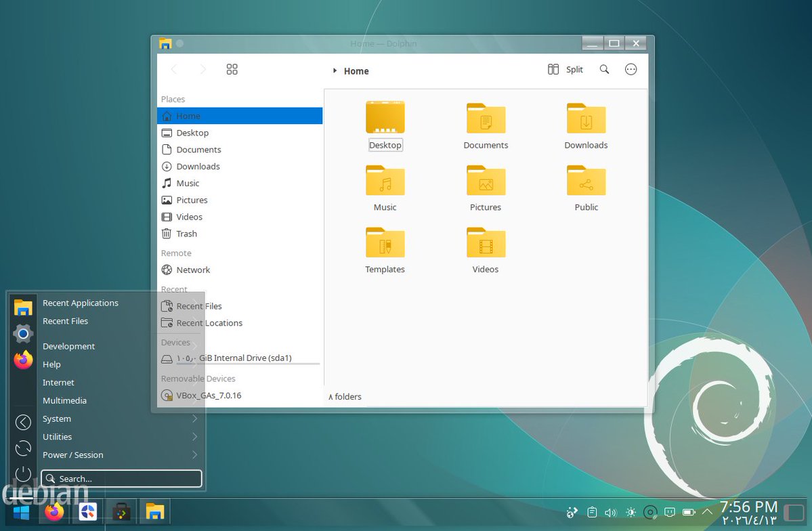Open Dolphin's circular three-dot menu
812x531 pixels.
[631, 69]
